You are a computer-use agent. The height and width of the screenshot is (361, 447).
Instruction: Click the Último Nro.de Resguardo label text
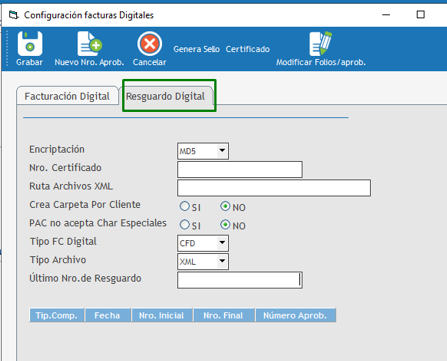85,278
